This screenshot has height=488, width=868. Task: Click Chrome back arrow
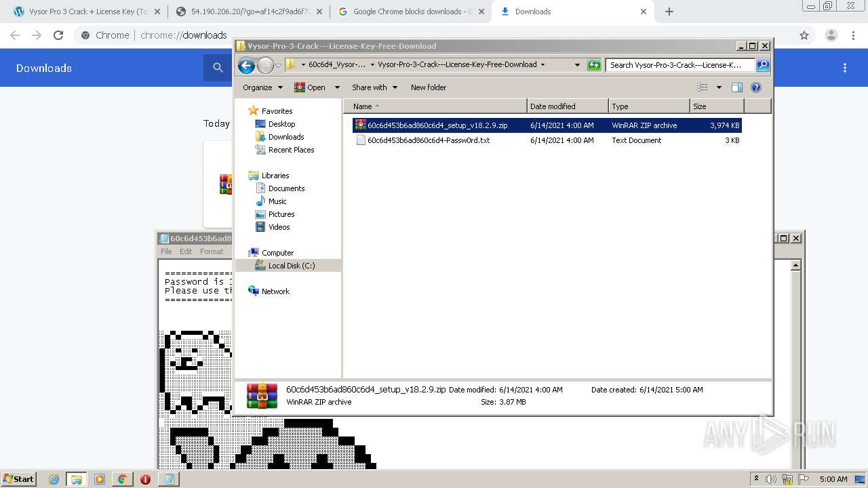click(x=15, y=35)
